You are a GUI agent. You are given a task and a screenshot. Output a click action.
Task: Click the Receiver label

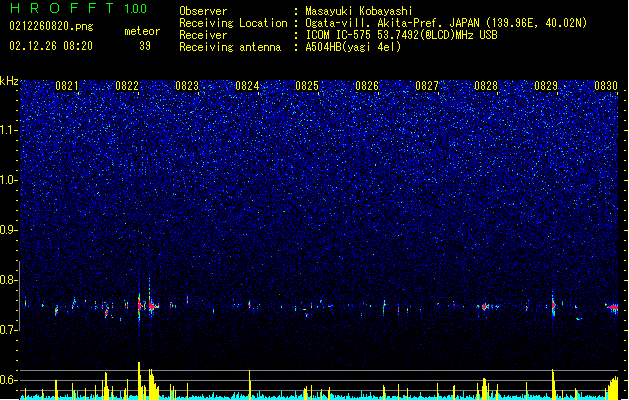click(203, 35)
